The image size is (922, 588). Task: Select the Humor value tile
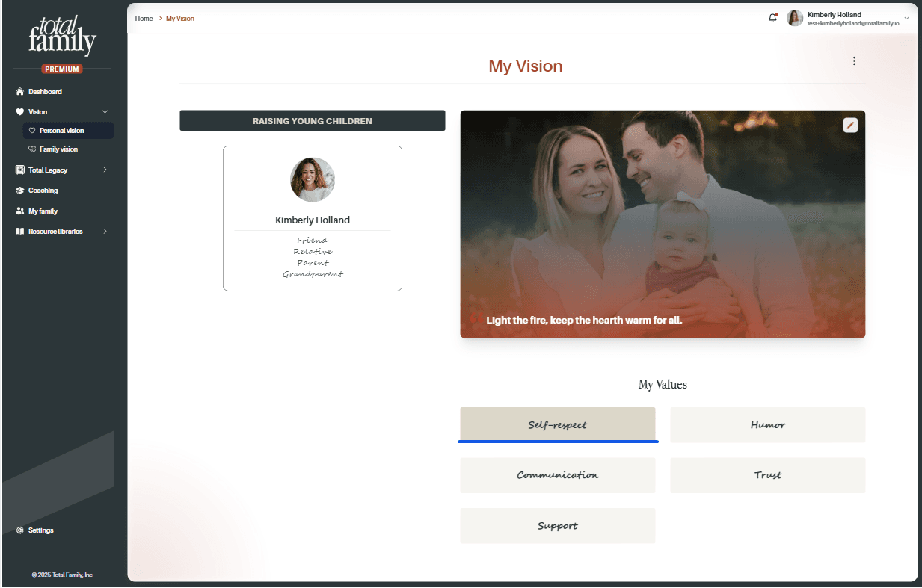(768, 424)
